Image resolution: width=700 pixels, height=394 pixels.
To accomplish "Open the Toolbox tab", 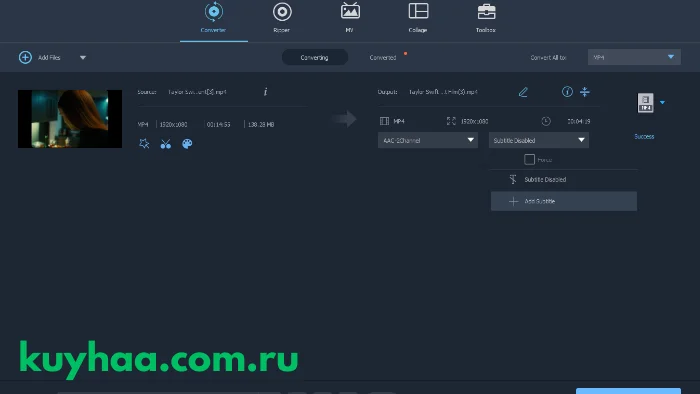I will (486, 18).
